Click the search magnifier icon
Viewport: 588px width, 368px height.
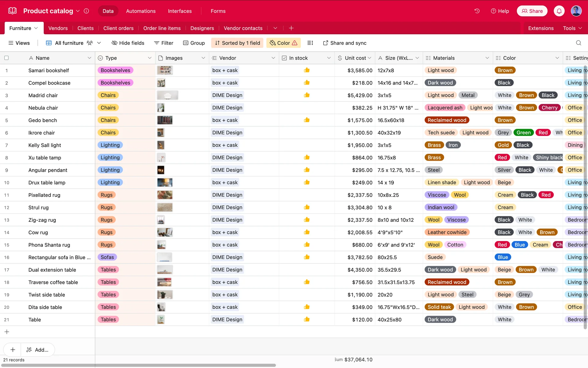point(578,43)
